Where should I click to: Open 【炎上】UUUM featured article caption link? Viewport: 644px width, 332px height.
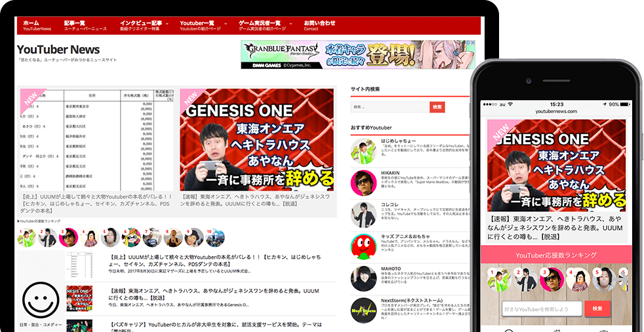click(x=97, y=203)
